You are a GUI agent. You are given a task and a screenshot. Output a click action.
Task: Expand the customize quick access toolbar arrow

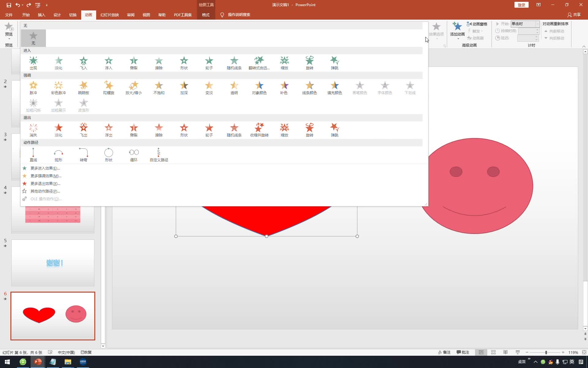tap(47, 5)
